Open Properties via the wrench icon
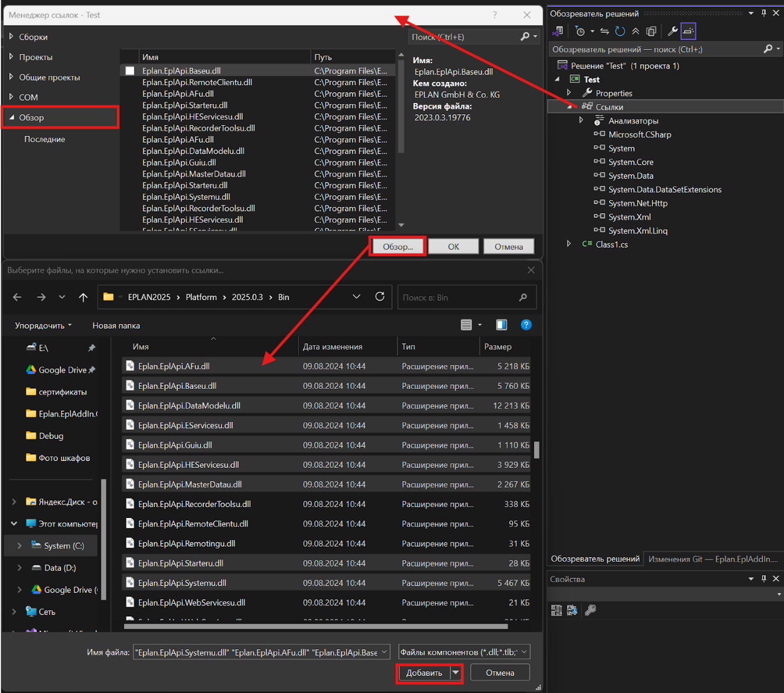The image size is (784, 693). point(672,31)
